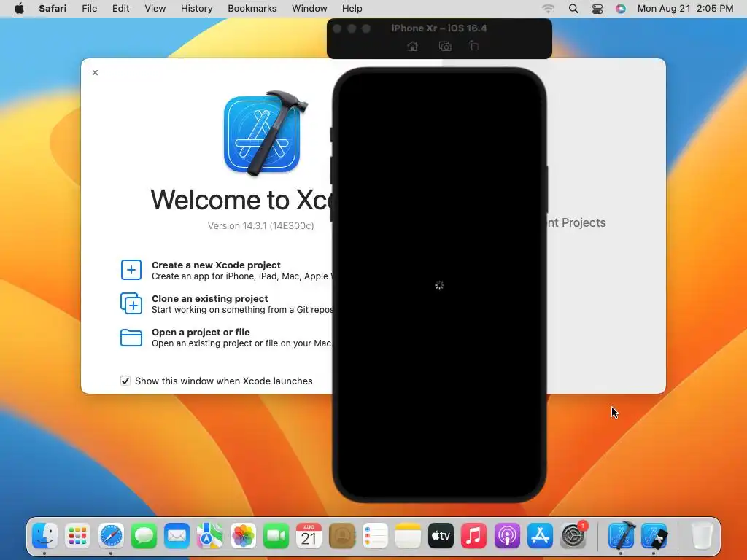The image size is (747, 560).
Task: Open the Trash in the Dock
Action: click(701, 536)
